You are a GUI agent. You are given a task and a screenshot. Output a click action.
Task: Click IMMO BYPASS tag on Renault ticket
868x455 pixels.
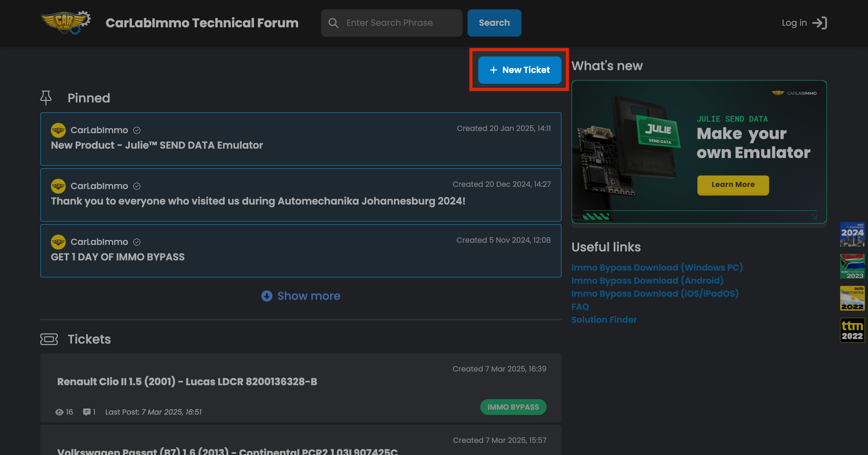tap(513, 407)
